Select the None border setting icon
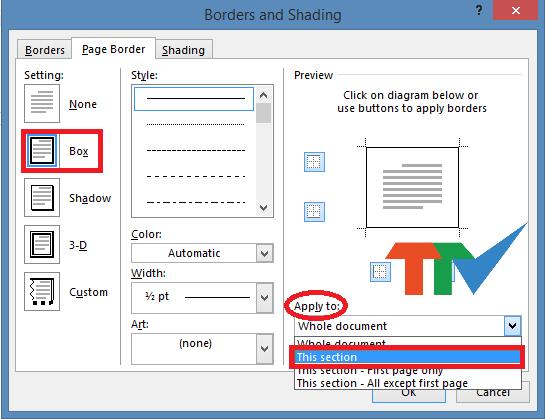 point(42,104)
